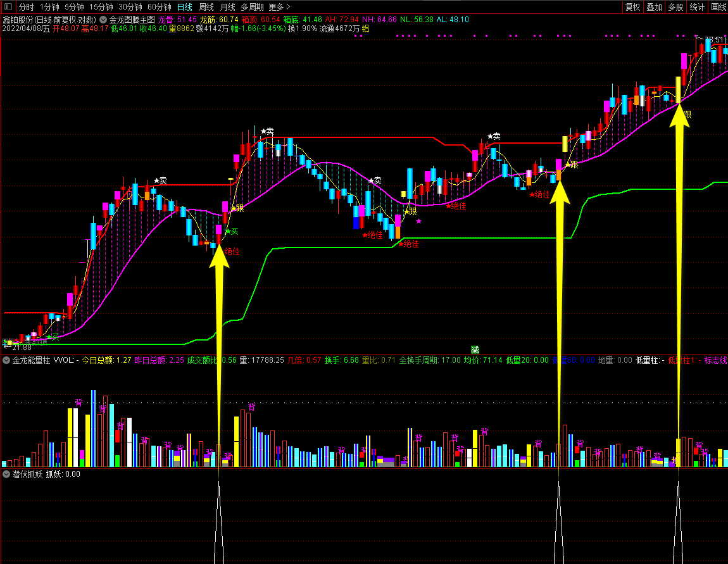Collapse the 金龙图腾主图 indicator arrow
Viewport: 728px width, 564px height.
103,20
